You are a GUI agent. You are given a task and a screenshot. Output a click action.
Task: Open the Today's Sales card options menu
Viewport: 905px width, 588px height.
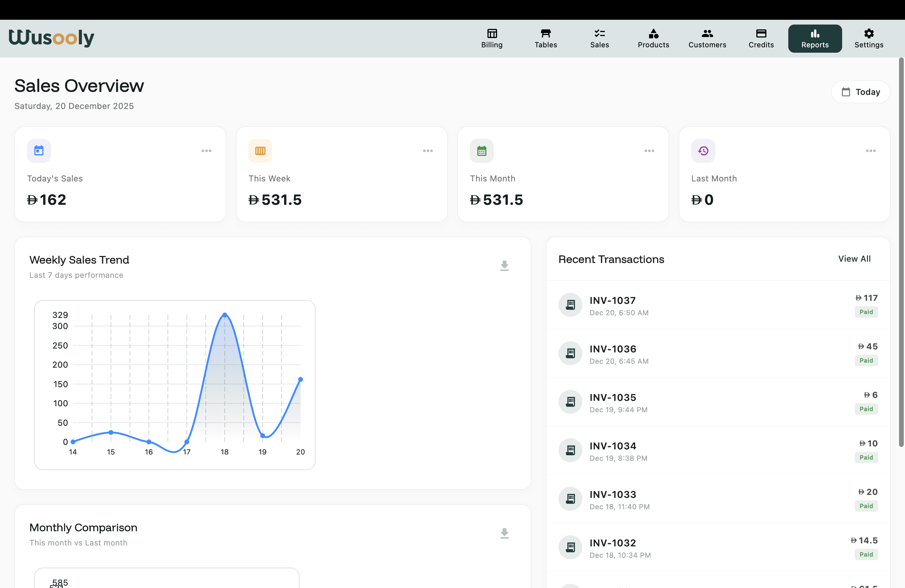206,151
